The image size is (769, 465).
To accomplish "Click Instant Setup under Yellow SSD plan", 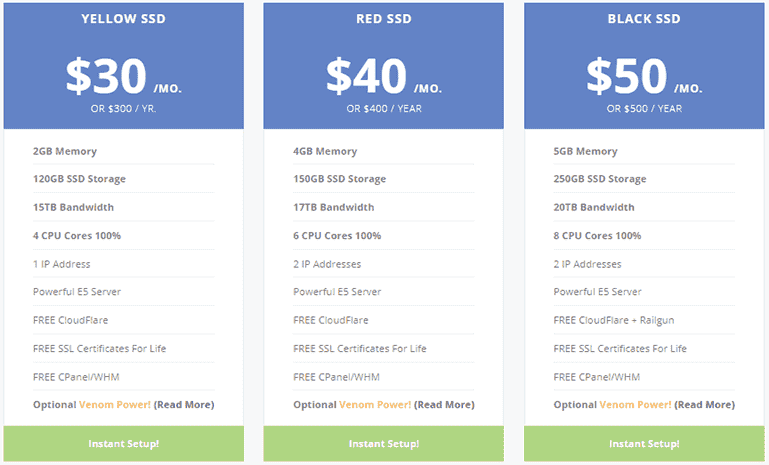I will tap(124, 443).
